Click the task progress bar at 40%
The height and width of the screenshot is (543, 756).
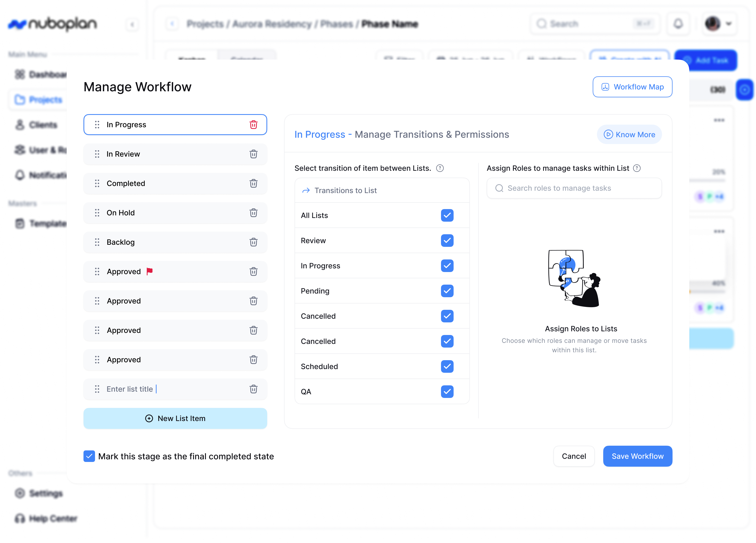(707, 291)
